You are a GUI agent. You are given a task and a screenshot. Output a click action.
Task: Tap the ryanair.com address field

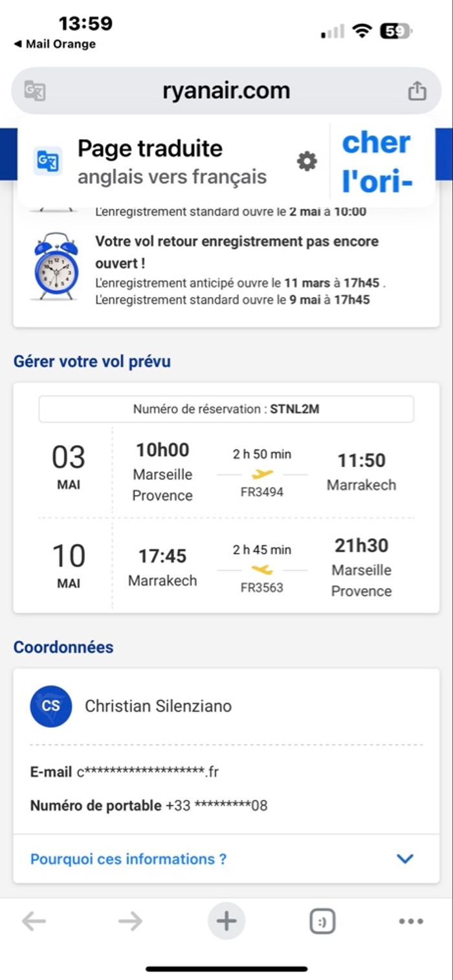pos(226,91)
